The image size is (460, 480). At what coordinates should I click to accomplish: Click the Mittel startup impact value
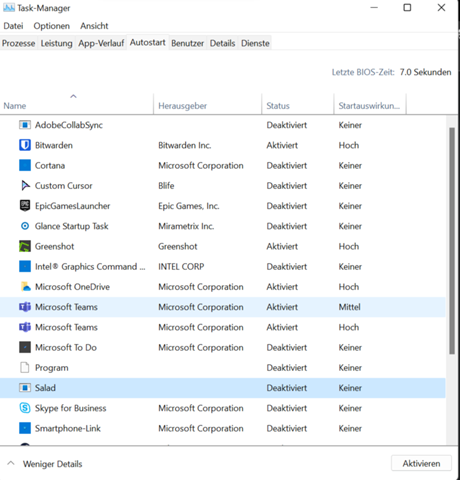[x=349, y=307]
